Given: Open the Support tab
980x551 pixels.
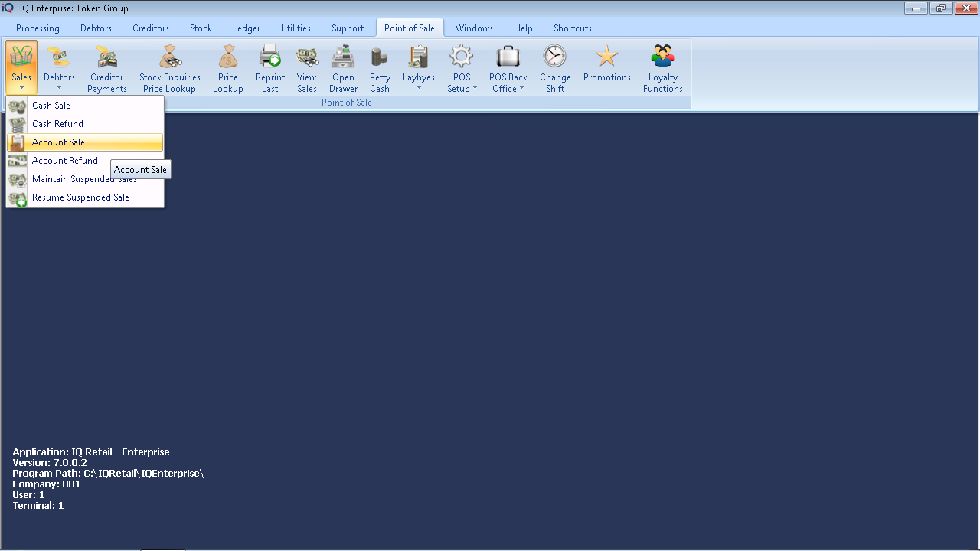Looking at the screenshot, I should (348, 28).
